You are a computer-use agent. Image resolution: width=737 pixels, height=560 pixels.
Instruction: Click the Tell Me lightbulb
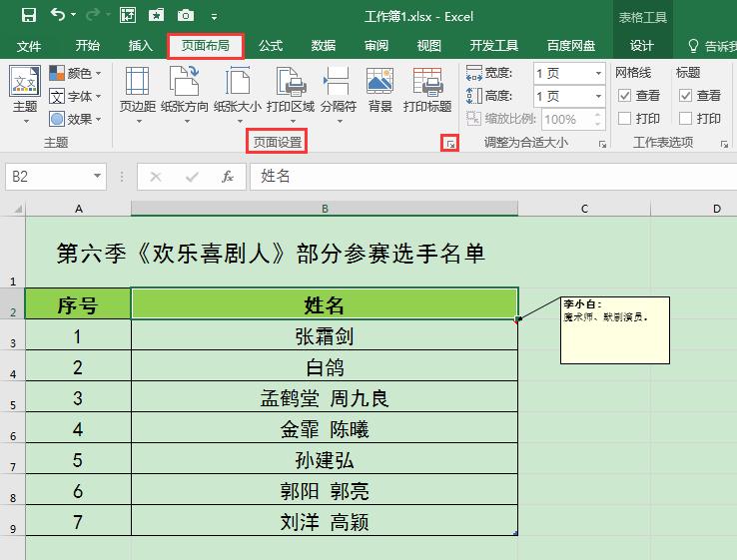(x=693, y=46)
